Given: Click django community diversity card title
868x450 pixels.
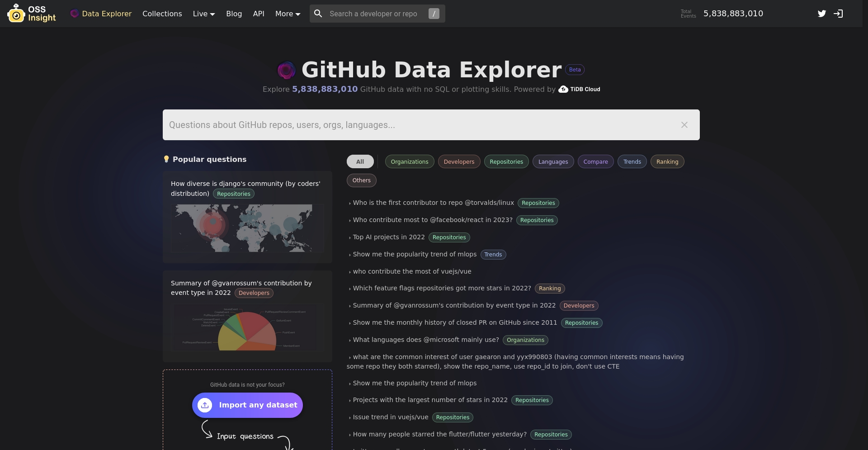Looking at the screenshot, I should (245, 188).
